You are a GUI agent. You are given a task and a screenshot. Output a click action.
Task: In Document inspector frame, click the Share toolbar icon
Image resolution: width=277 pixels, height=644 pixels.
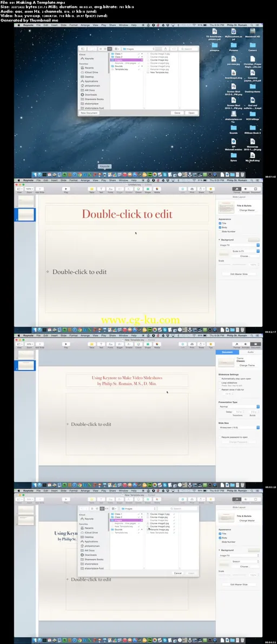201,344
